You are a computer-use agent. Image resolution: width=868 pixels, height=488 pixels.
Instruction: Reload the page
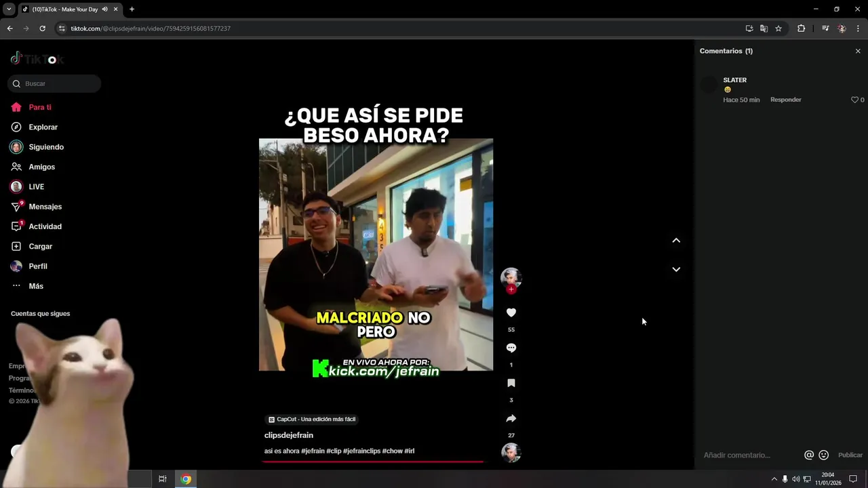point(42,28)
